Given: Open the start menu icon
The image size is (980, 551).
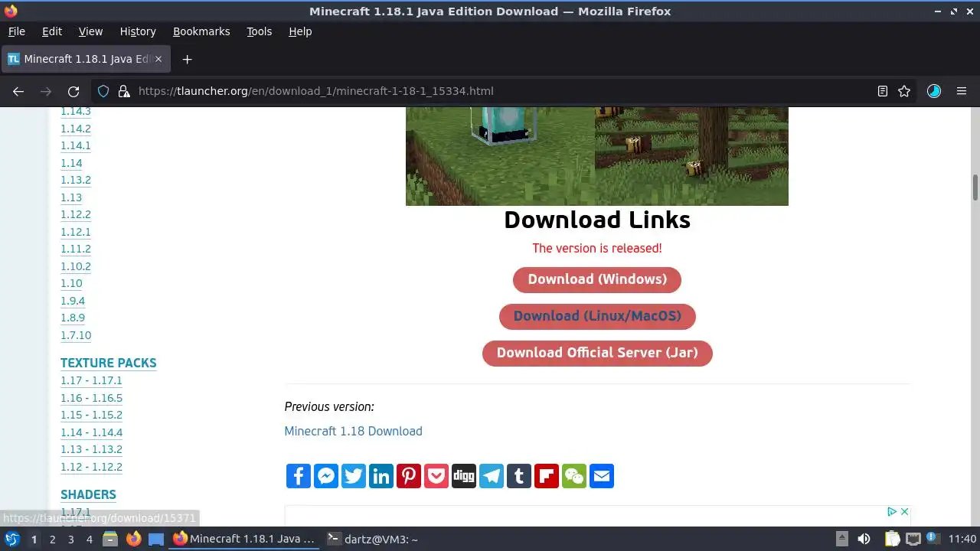Looking at the screenshot, I should pos(12,539).
